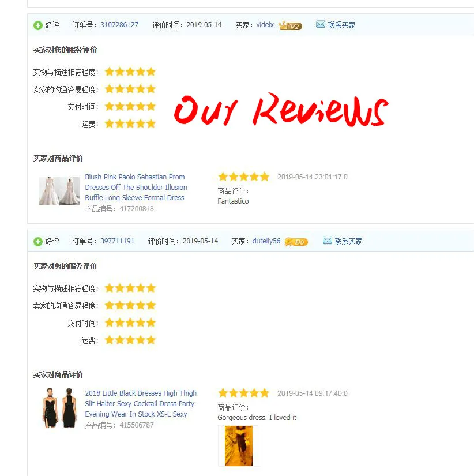
Task: Click the product star rating for Fantastico review
Action: click(x=244, y=177)
